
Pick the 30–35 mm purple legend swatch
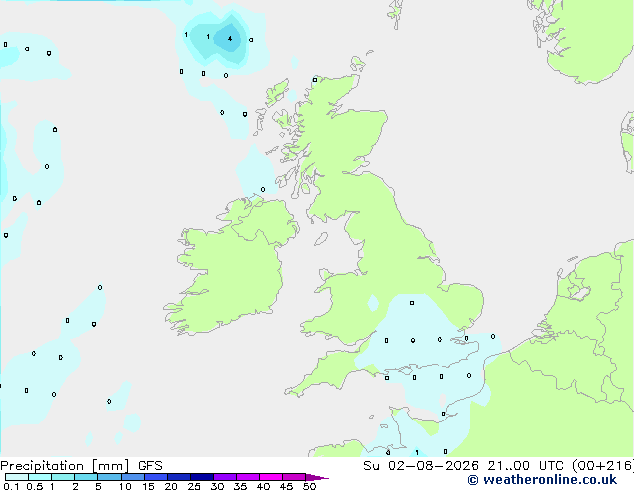pos(225,477)
